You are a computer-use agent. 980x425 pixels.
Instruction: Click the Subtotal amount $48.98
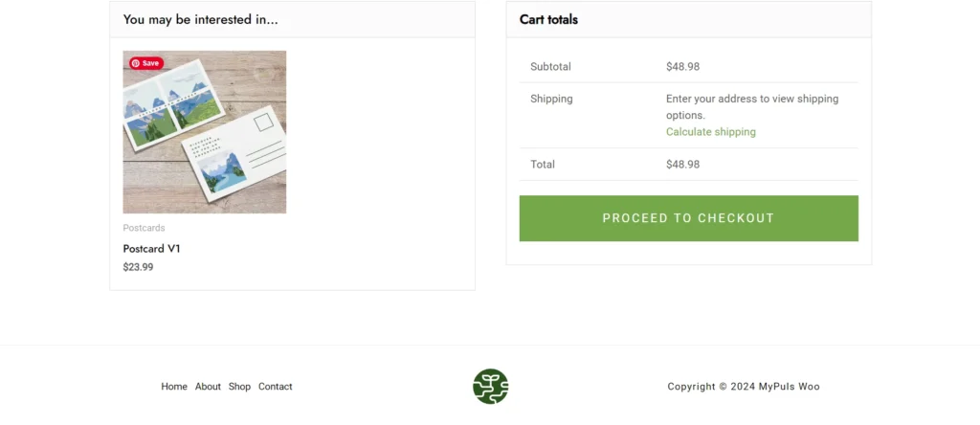tap(682, 67)
